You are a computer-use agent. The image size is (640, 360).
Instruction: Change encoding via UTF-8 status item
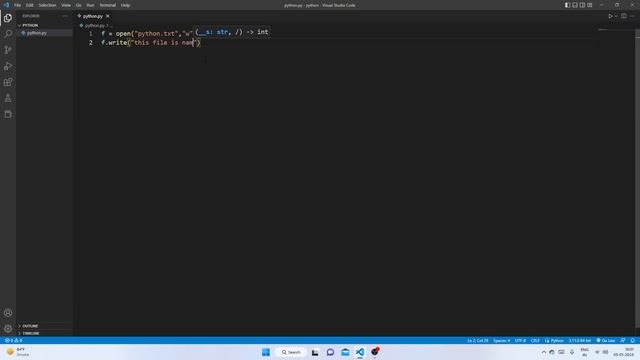tap(520, 340)
